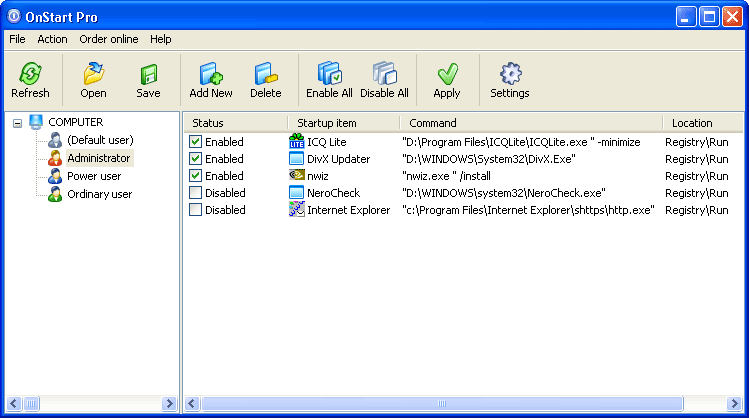
Task: Click the Ordinary user avatar icon
Action: click(x=55, y=194)
